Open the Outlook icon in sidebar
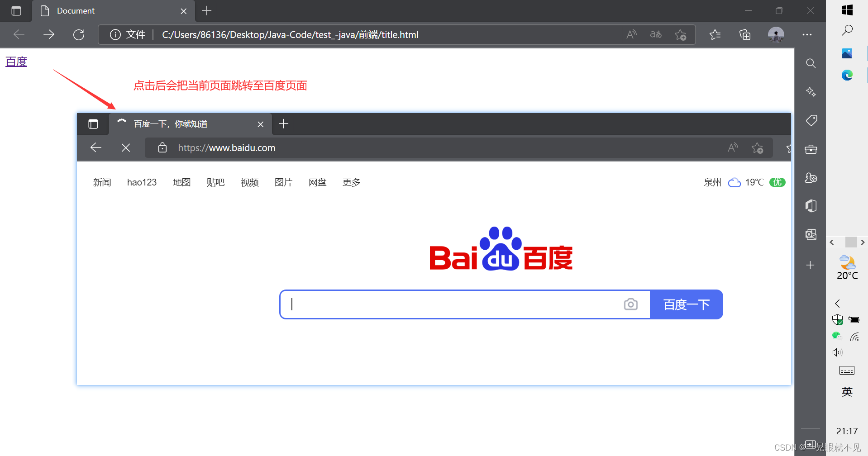Image resolution: width=868 pixels, height=456 pixels. click(x=811, y=234)
